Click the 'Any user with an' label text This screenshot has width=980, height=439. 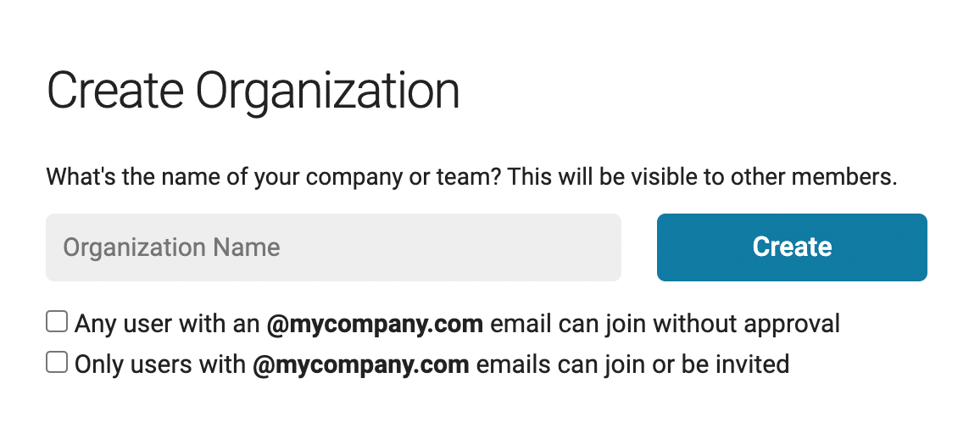click(167, 324)
